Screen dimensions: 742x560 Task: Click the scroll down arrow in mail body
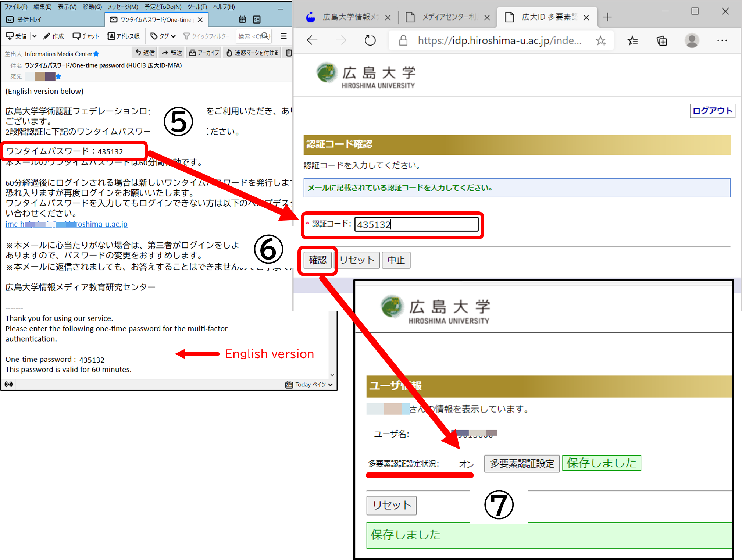coord(332,375)
